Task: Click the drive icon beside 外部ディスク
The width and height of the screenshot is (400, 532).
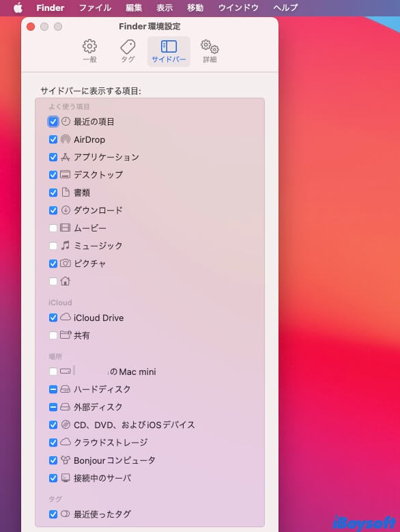Action: (x=65, y=407)
